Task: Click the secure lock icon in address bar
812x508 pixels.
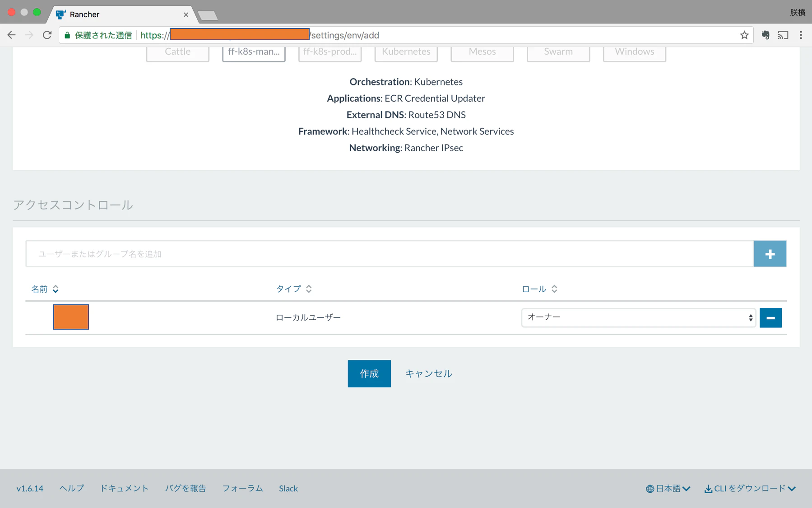Action: 67,35
